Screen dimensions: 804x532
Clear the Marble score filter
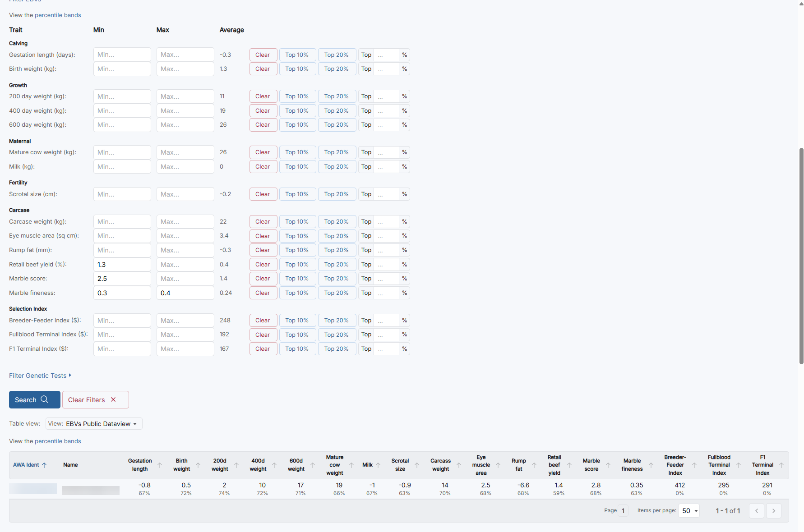click(x=263, y=279)
